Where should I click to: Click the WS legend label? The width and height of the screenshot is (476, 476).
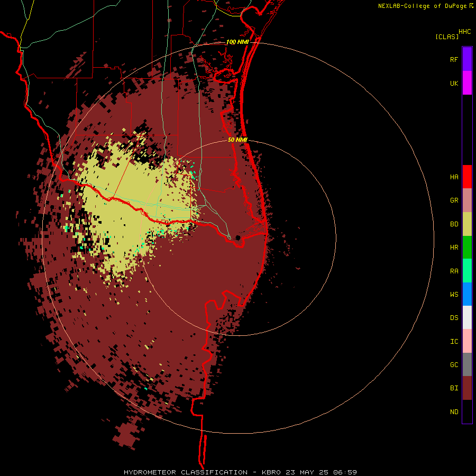(454, 294)
